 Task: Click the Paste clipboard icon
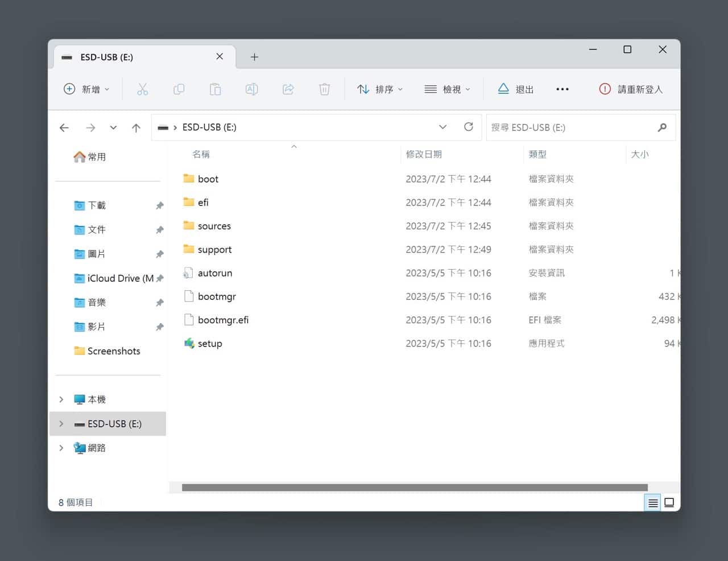(215, 89)
